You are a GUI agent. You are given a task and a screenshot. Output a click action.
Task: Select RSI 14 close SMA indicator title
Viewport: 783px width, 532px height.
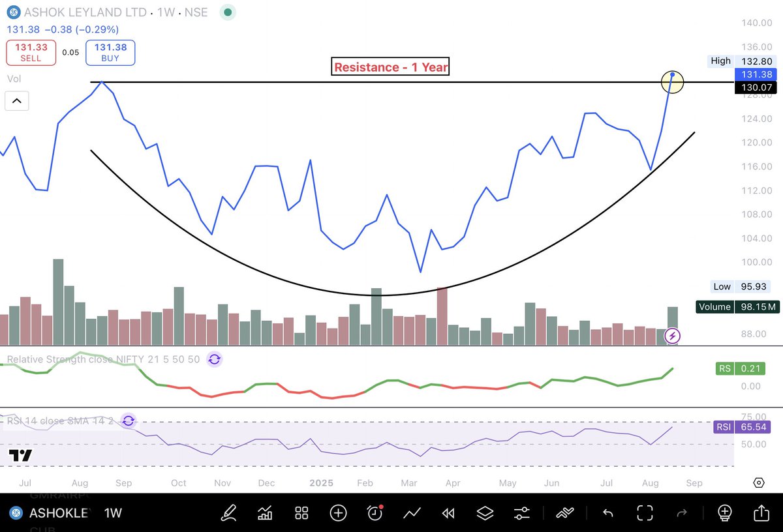[x=60, y=421]
